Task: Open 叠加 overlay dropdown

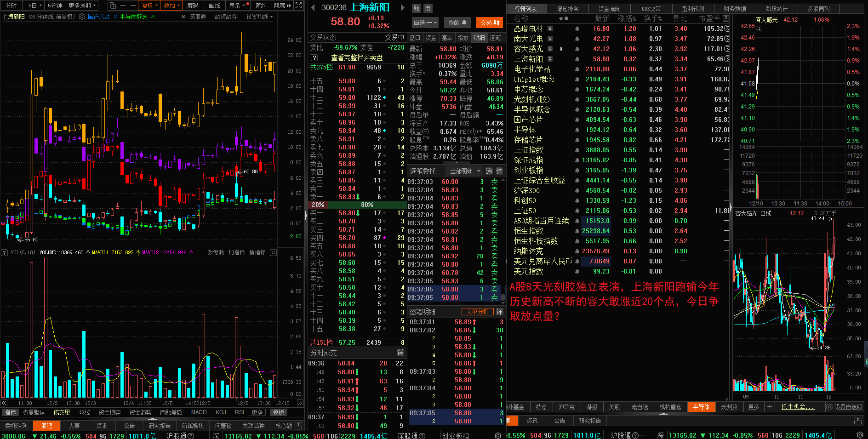Action: (172, 6)
